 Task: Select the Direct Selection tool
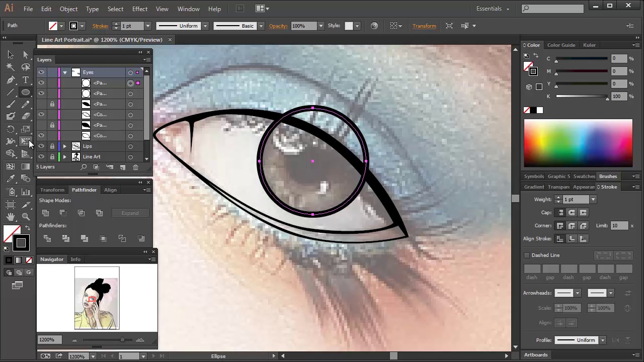pyautogui.click(x=26, y=54)
